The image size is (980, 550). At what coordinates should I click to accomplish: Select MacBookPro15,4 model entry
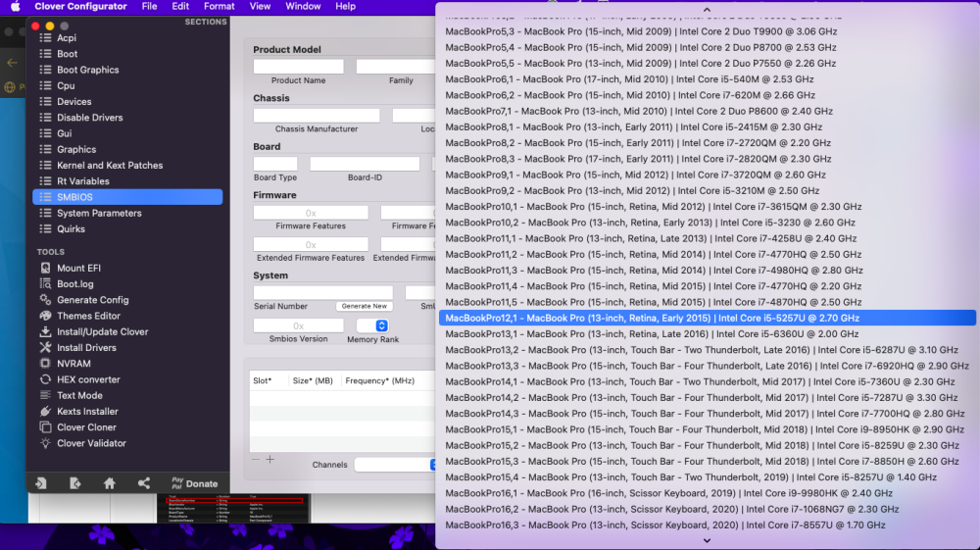click(707, 477)
